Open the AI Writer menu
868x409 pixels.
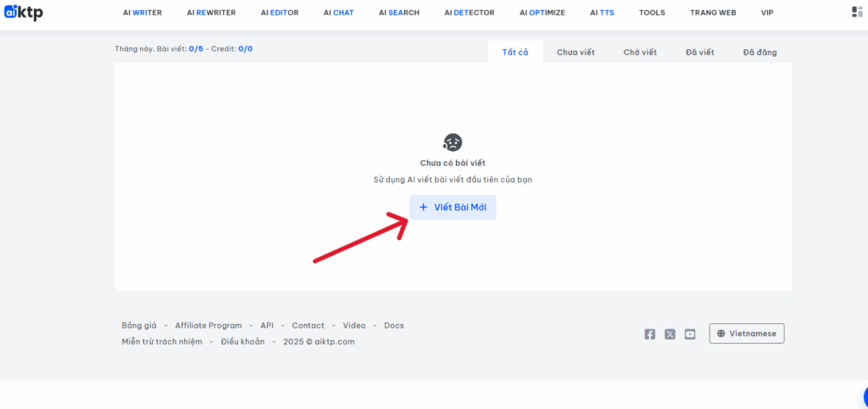[142, 13]
